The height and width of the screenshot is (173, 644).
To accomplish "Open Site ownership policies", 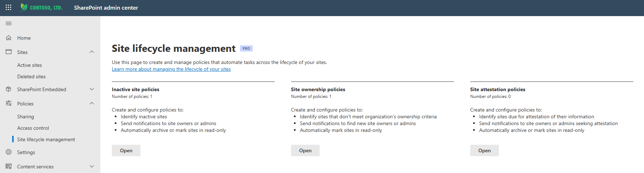I will 305,150.
